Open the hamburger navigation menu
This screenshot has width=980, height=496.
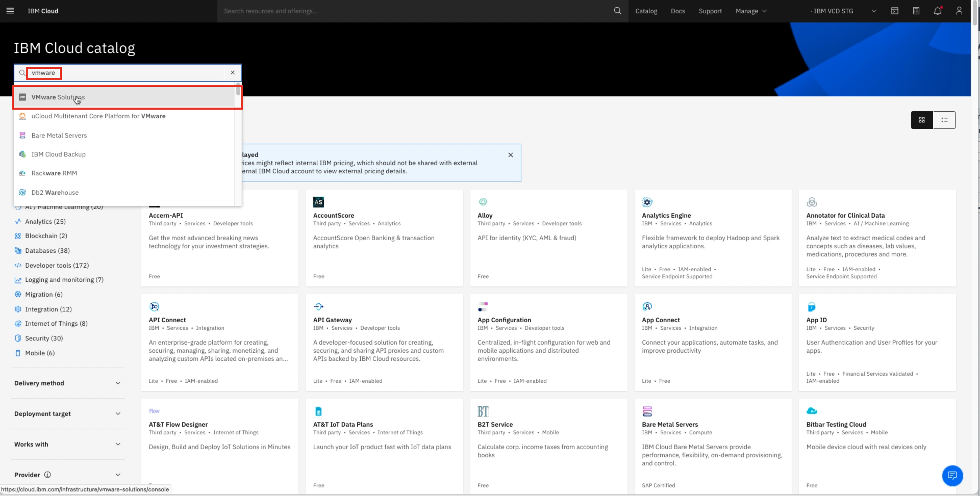click(10, 11)
